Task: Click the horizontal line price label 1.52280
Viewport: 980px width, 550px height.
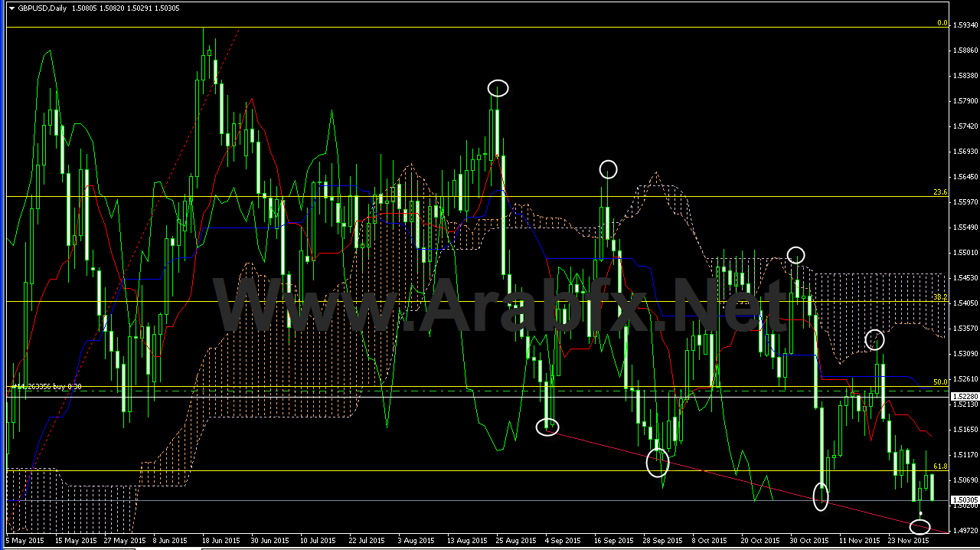Action: (964, 396)
